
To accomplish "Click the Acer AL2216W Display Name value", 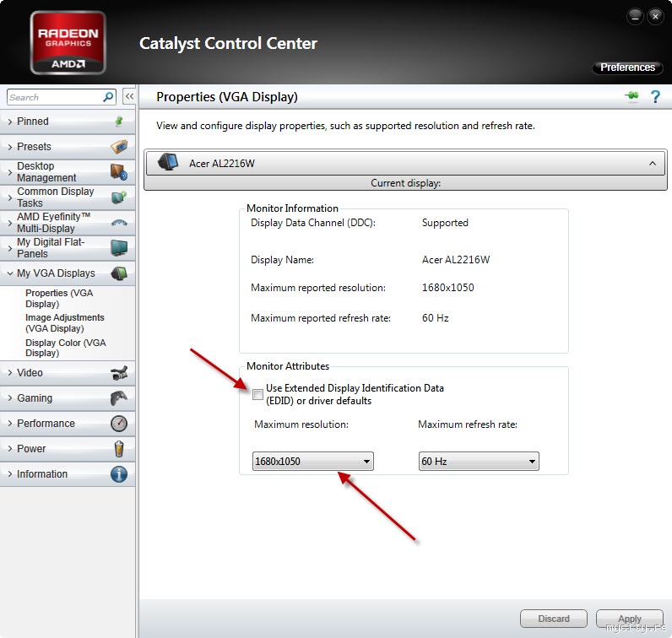I will point(456,260).
